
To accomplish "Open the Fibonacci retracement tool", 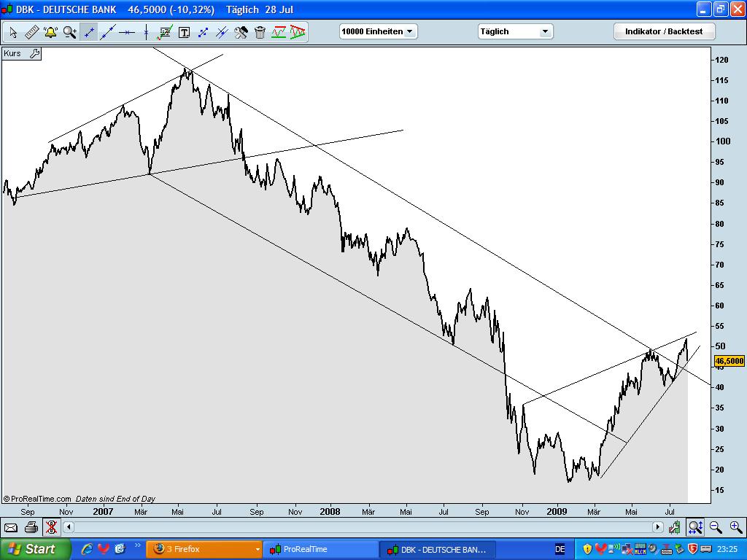I will pos(165,32).
